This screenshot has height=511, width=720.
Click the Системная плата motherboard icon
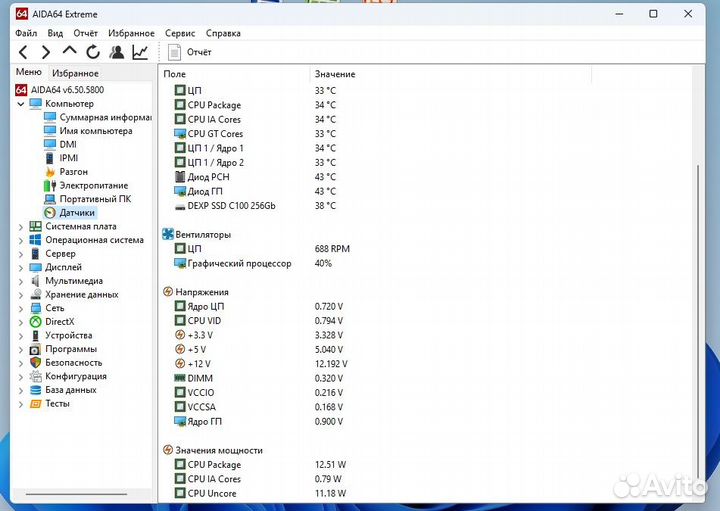[35, 226]
